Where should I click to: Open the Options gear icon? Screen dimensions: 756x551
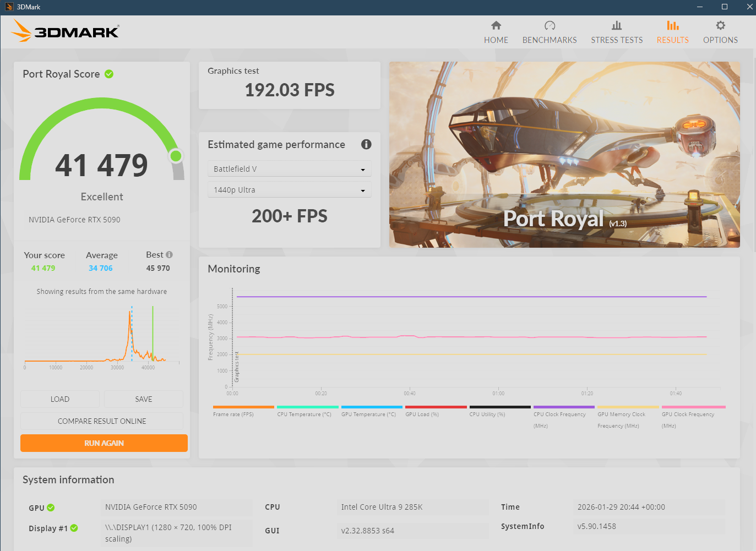tap(720, 26)
